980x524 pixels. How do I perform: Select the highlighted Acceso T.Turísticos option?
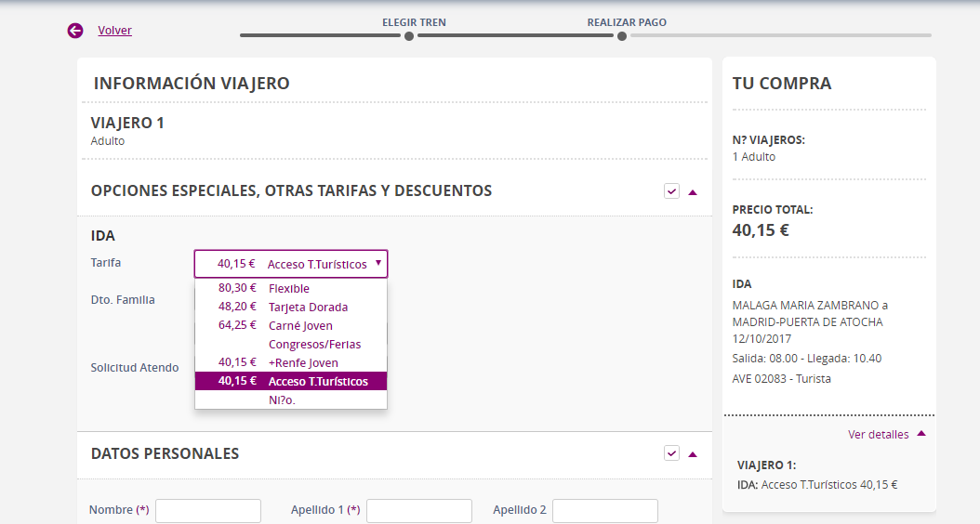pos(291,381)
